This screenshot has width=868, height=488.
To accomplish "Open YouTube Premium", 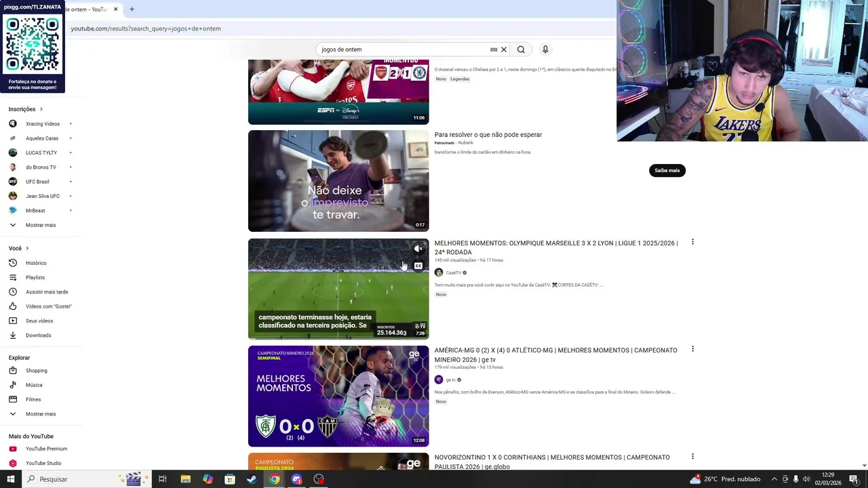I will (x=46, y=449).
